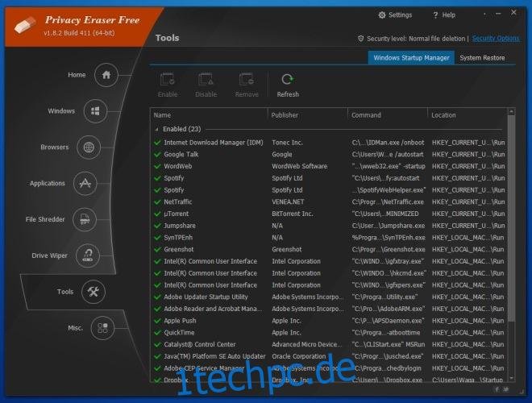532x403 pixels.
Task: Select the Catalyst® Control Center row
Action: click(329, 344)
